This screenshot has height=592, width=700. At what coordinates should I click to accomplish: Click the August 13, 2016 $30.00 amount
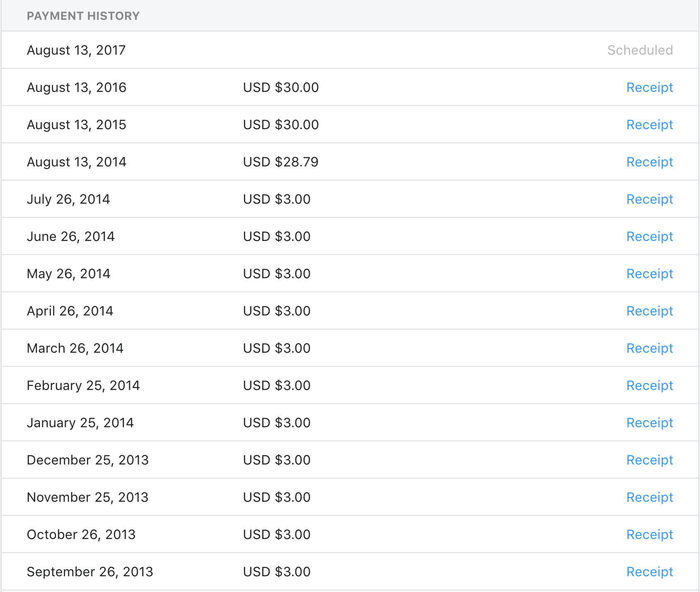click(x=281, y=87)
